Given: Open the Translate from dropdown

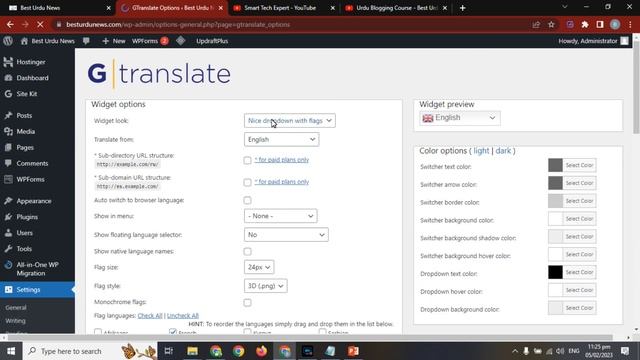Looking at the screenshot, I should (282, 139).
